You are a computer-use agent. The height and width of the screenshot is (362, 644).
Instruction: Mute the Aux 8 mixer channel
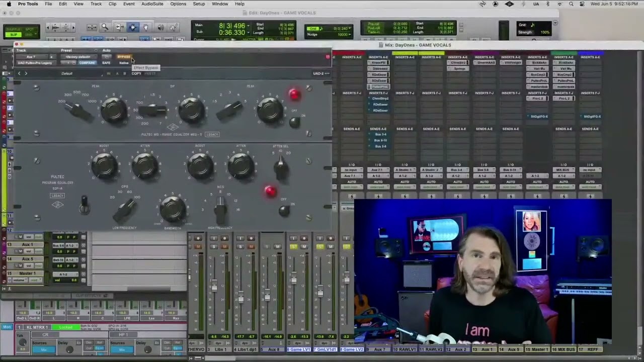pos(277,247)
